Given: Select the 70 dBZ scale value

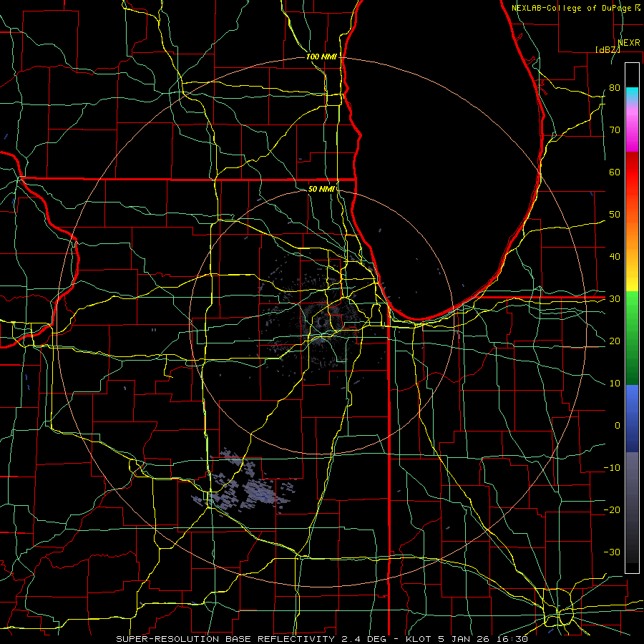Looking at the screenshot, I should [x=615, y=130].
